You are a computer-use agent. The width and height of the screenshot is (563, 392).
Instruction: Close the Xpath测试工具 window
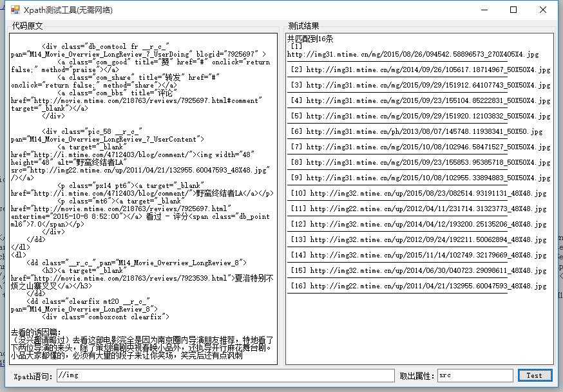[543, 10]
